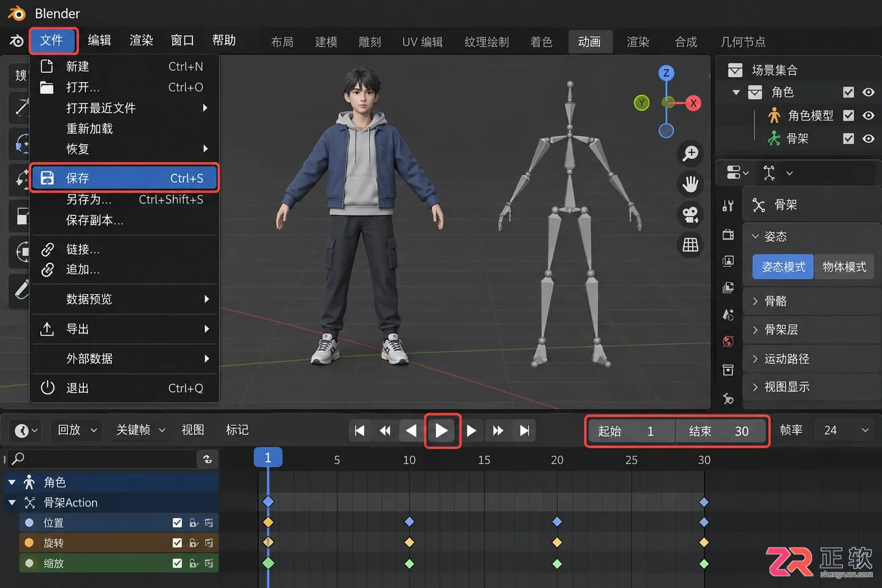882x588 pixels.
Task: Toggle the 角色 collection checkbox
Action: [848, 92]
